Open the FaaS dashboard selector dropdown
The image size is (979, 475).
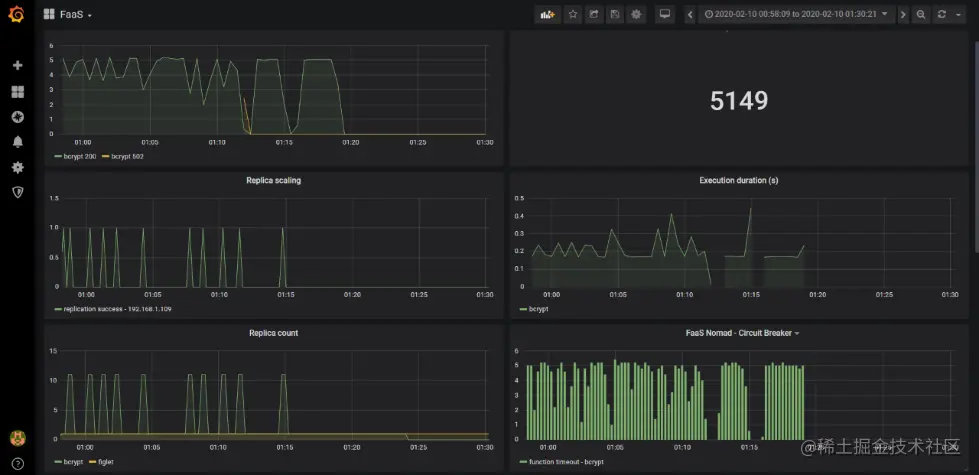click(x=76, y=14)
